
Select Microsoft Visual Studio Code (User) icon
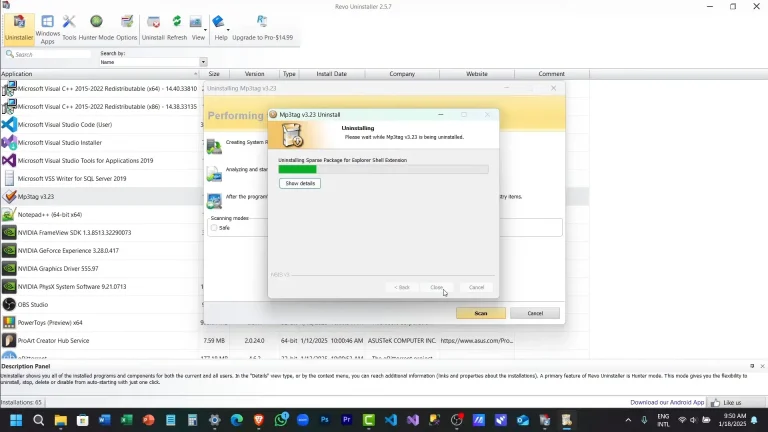(x=9, y=124)
